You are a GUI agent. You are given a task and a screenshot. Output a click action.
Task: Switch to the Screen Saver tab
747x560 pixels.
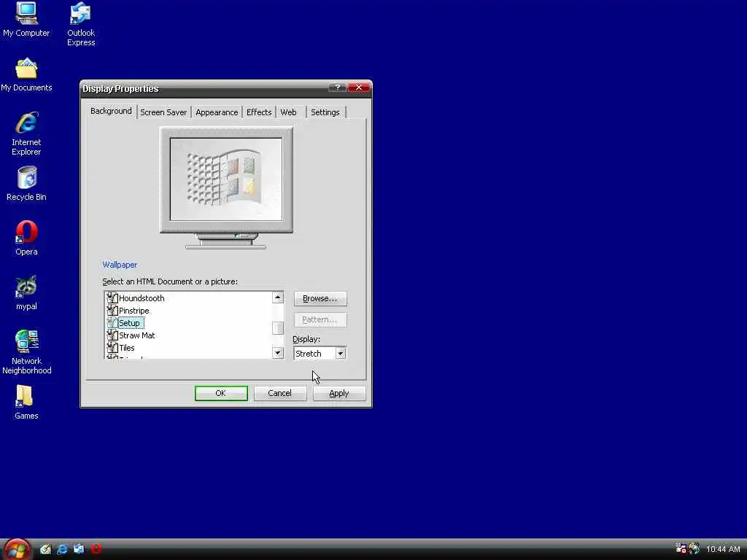pos(163,112)
